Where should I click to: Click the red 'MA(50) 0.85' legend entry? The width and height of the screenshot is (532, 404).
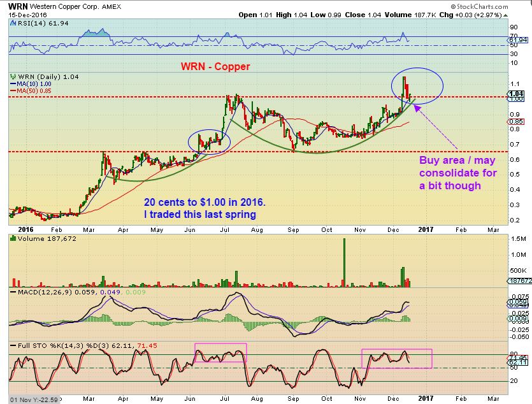coord(31,91)
